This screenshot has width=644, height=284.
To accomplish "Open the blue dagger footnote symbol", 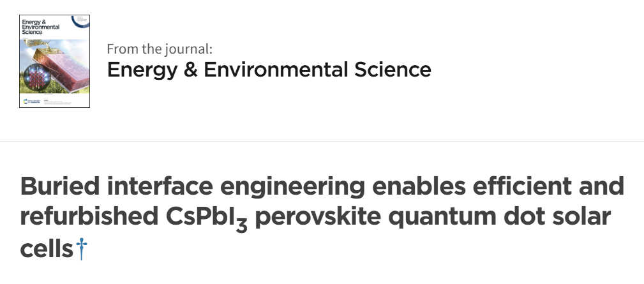I will (x=81, y=249).
